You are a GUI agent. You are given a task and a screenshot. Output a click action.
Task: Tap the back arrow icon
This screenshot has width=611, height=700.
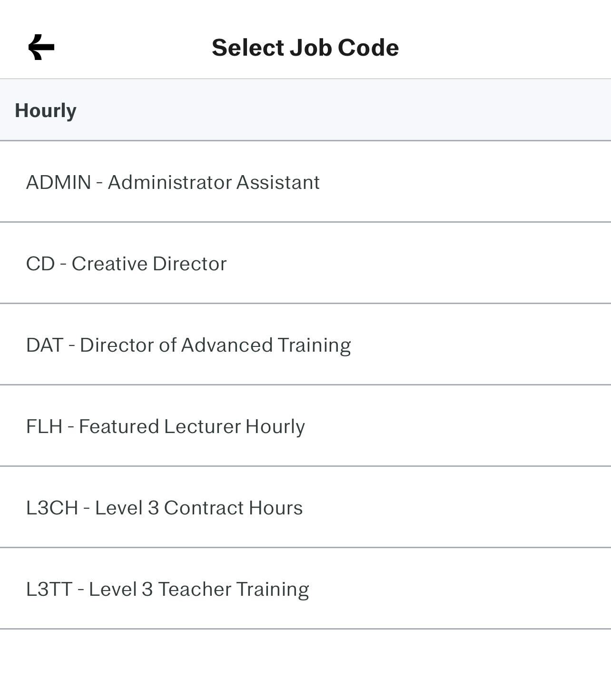coord(41,47)
